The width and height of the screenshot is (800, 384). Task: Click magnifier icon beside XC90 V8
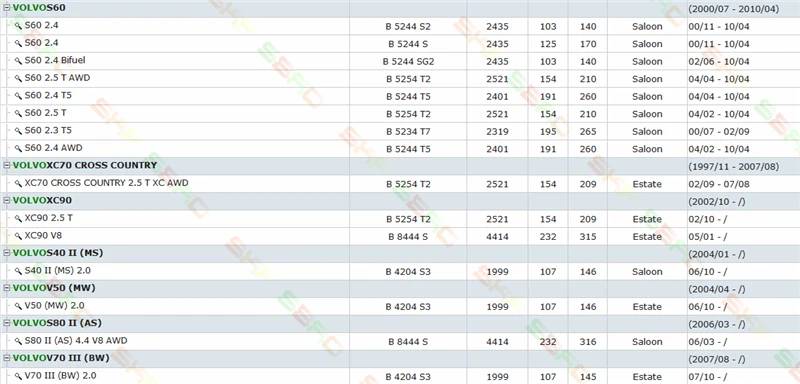tap(18, 236)
